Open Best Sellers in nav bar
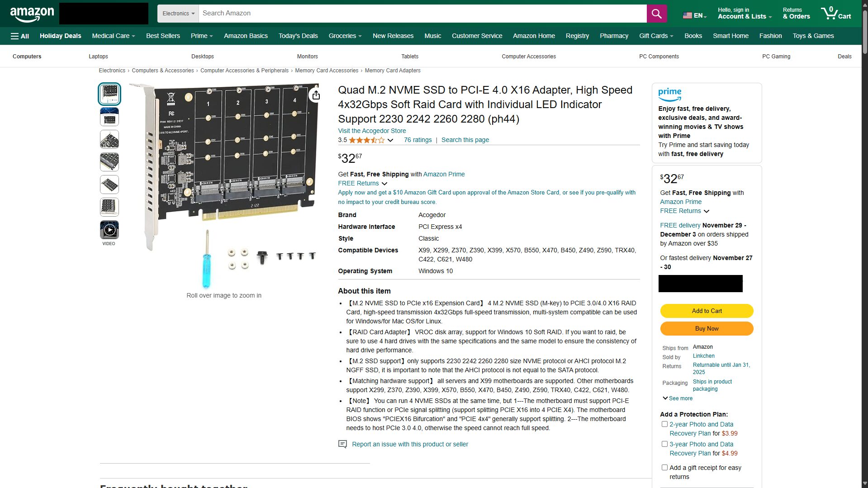Image resolution: width=868 pixels, height=488 pixels. pos(163,36)
